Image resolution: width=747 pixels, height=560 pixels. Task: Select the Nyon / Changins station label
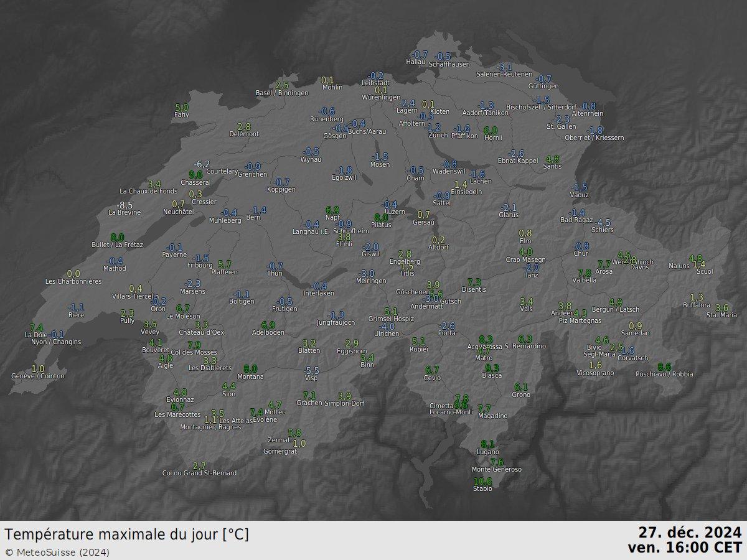point(55,342)
